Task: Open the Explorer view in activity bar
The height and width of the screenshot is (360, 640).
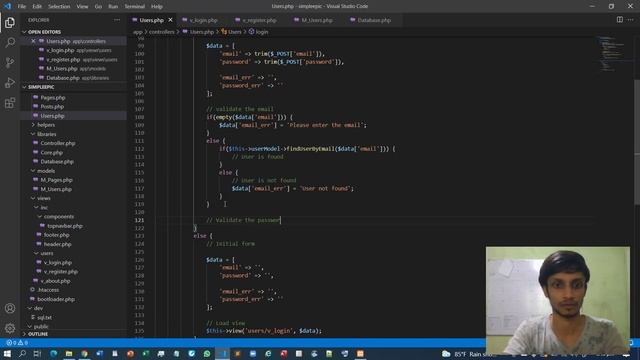Action: click(x=10, y=22)
